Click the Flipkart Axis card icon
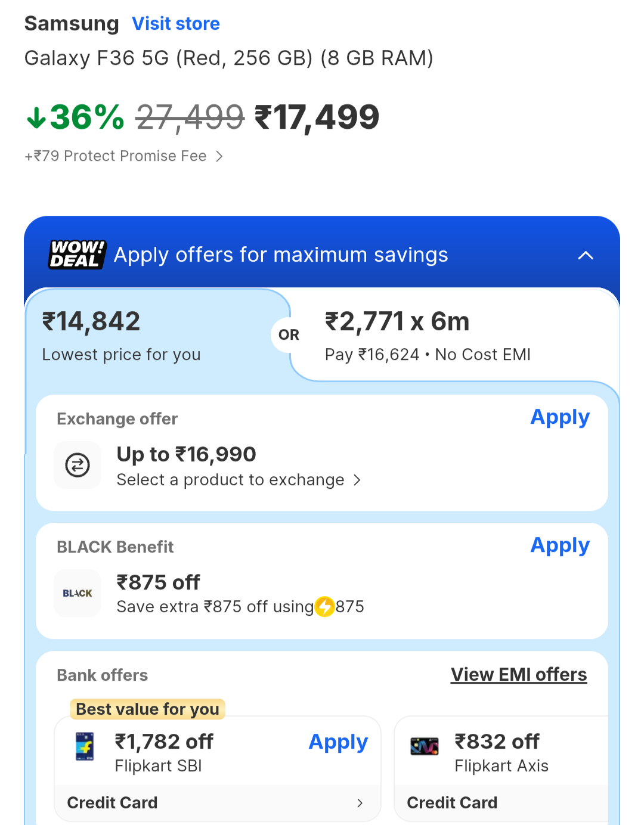The height and width of the screenshot is (825, 644). pyautogui.click(x=425, y=746)
